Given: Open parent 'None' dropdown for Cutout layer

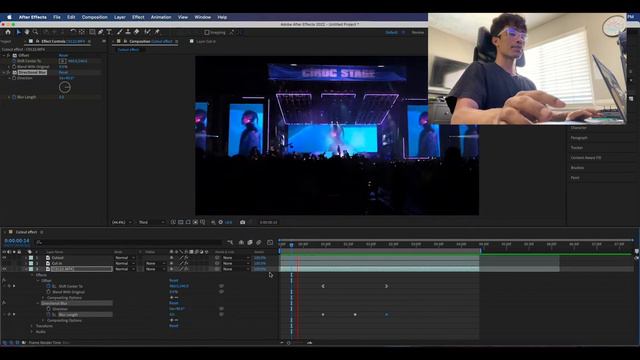Looking at the screenshot, I should 236,258.
